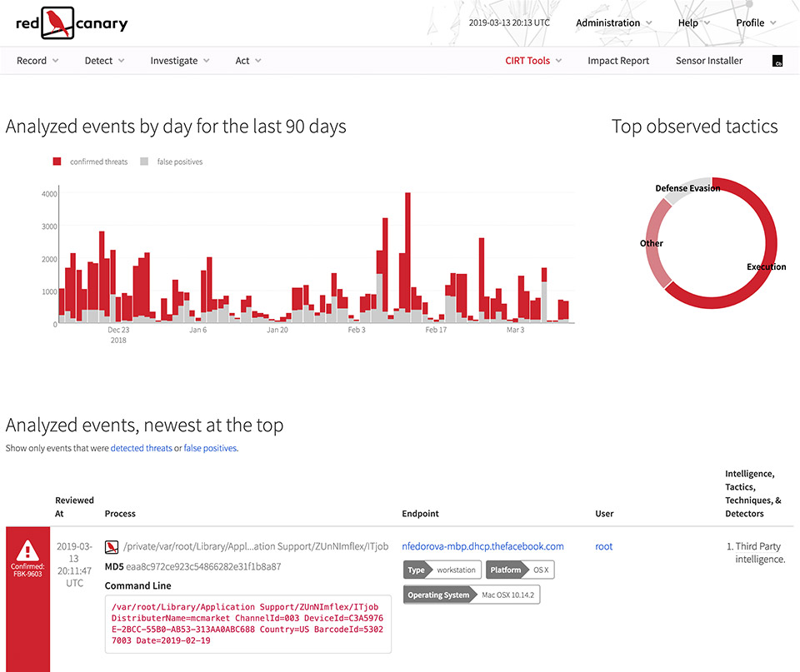Image resolution: width=800 pixels, height=672 pixels.
Task: Open the Administration menu
Action: coord(613,22)
